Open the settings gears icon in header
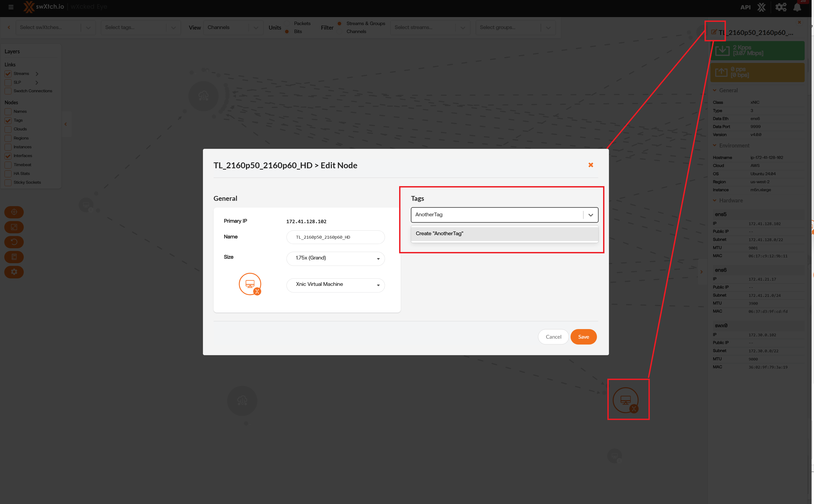Viewport: 814px width, 504px height. click(781, 7)
